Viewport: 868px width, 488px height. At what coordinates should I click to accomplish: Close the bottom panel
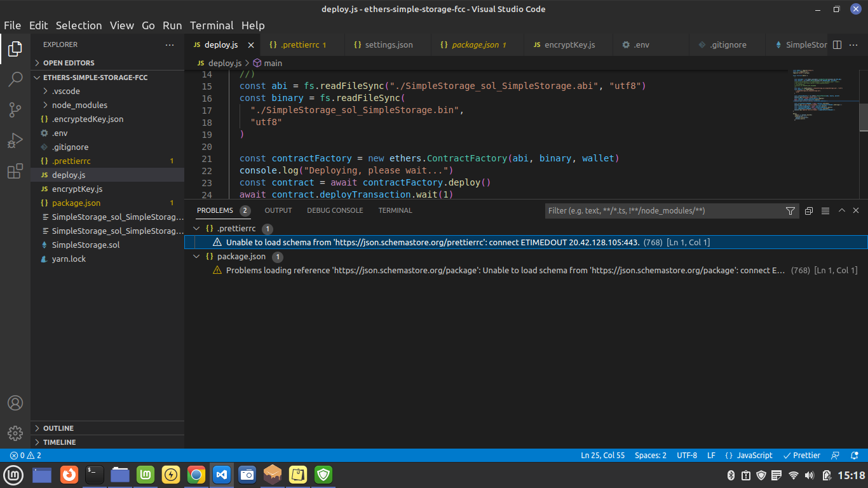pos(856,210)
